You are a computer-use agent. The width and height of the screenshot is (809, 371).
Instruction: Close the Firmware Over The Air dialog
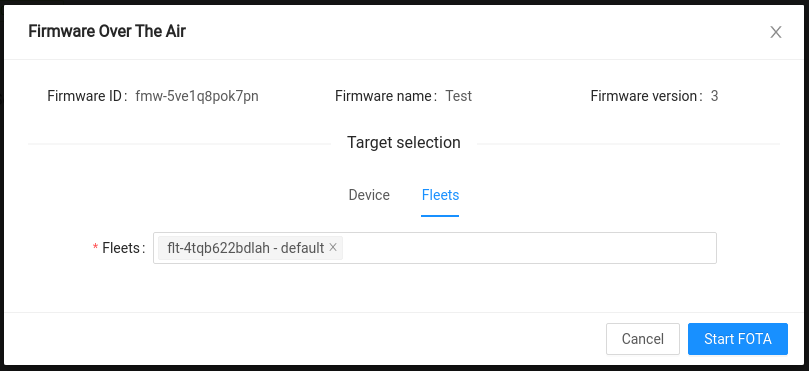click(x=775, y=33)
